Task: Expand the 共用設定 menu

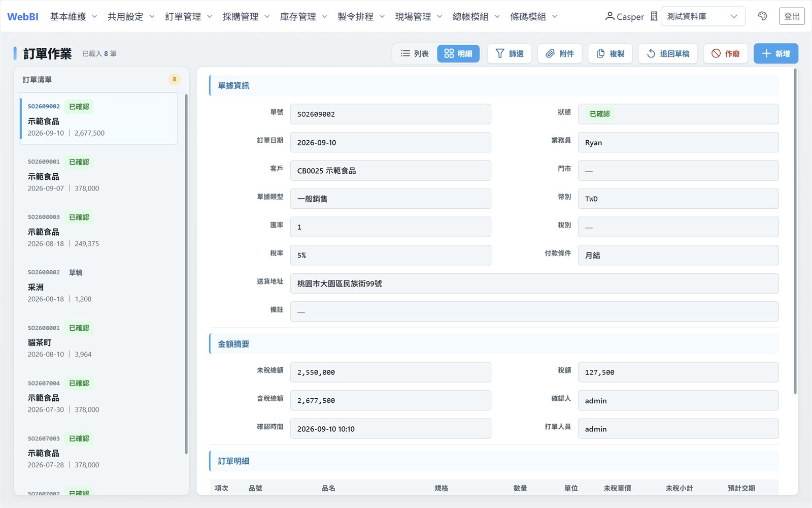Action: coord(131,17)
